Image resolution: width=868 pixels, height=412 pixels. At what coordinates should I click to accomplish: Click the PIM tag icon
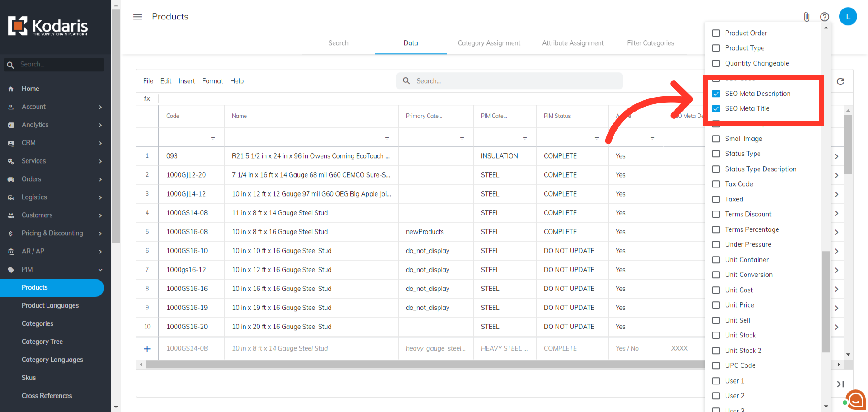pyautogui.click(x=11, y=270)
